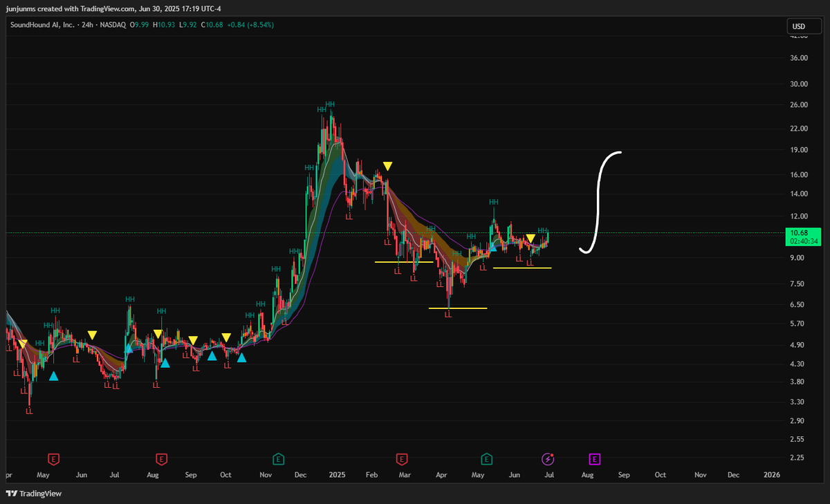The image size is (830, 504).
Task: Select the yellow down-triangle signal in June 2025
Action: (x=530, y=239)
